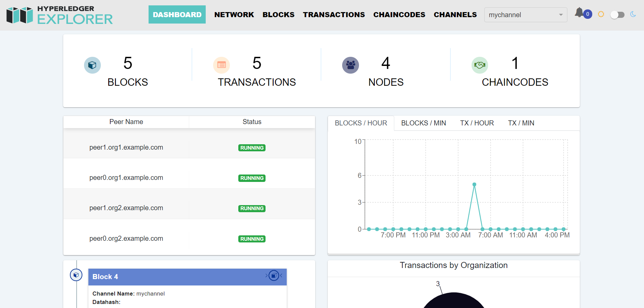Open the notifications bell icon
644x308 pixels.
579,13
